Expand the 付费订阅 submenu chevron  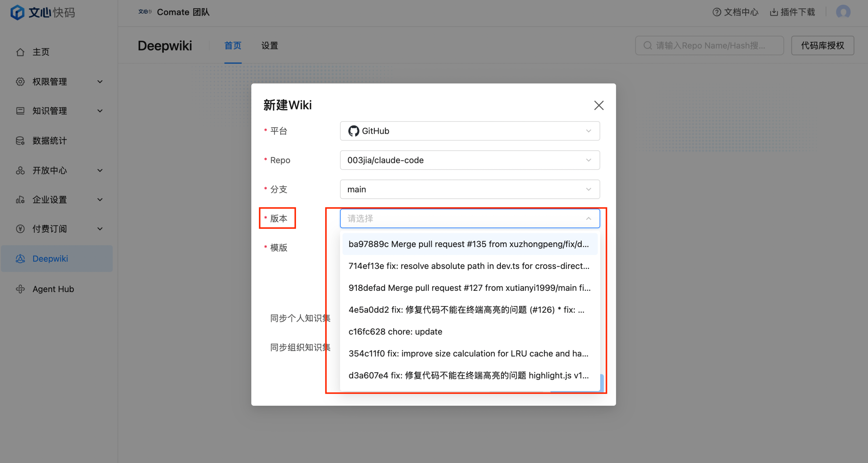100,229
